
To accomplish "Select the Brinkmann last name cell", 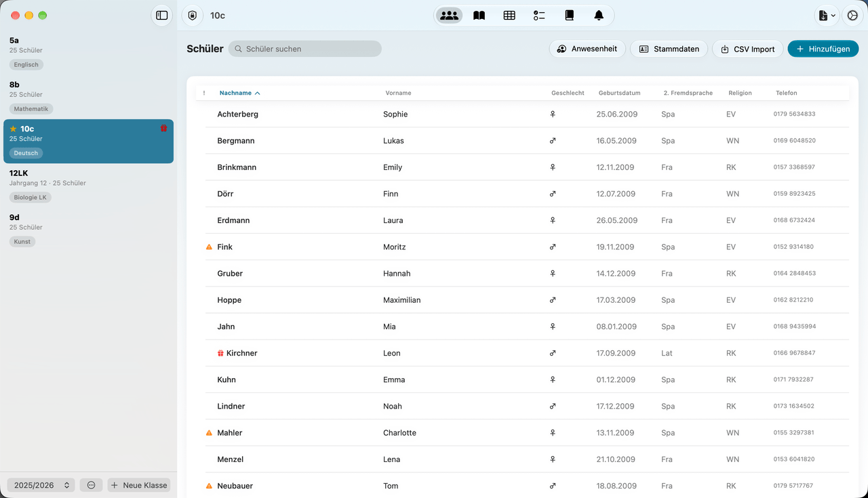I will point(237,167).
